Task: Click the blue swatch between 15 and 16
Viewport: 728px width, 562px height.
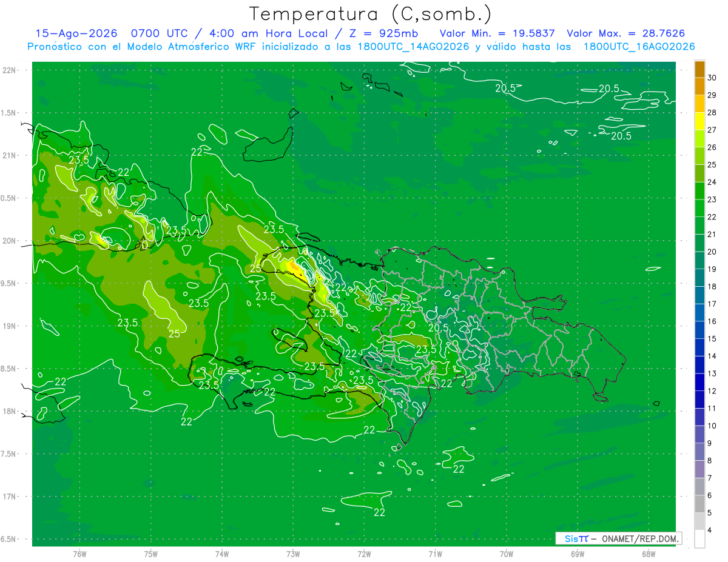Action: 699,330
